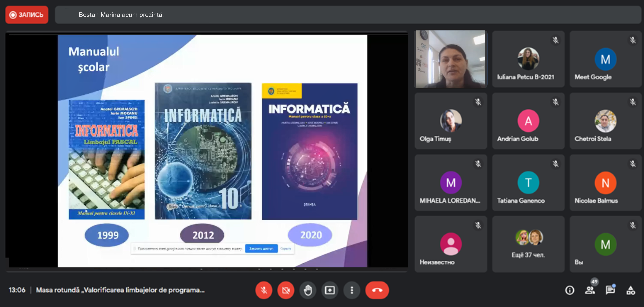Viewport: 644px width, 307px height.
Task: Raise hand using the hand icon
Action: click(308, 290)
